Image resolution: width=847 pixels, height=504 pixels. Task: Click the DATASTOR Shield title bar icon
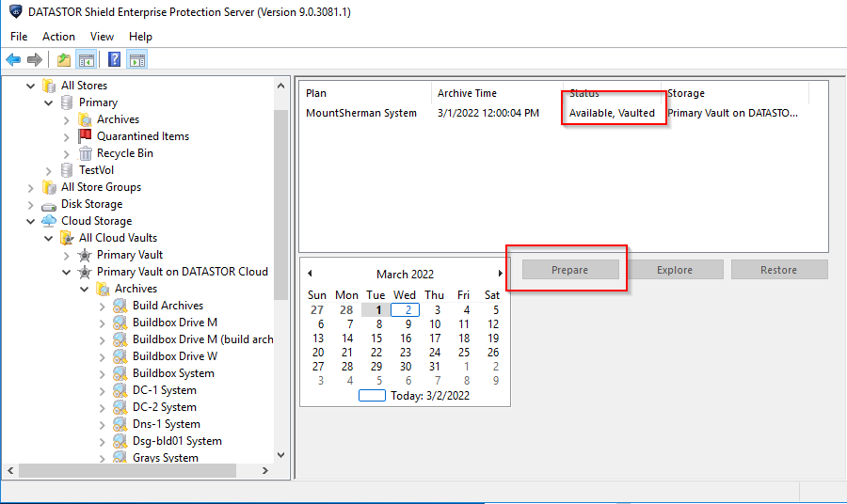tap(16, 11)
